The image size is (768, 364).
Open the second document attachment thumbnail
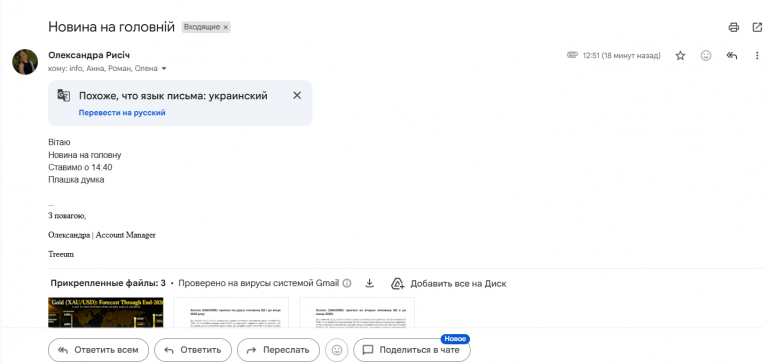click(231, 312)
